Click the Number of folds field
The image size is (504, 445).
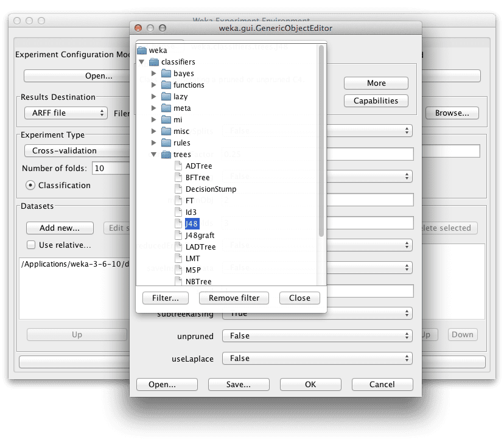pyautogui.click(x=111, y=168)
